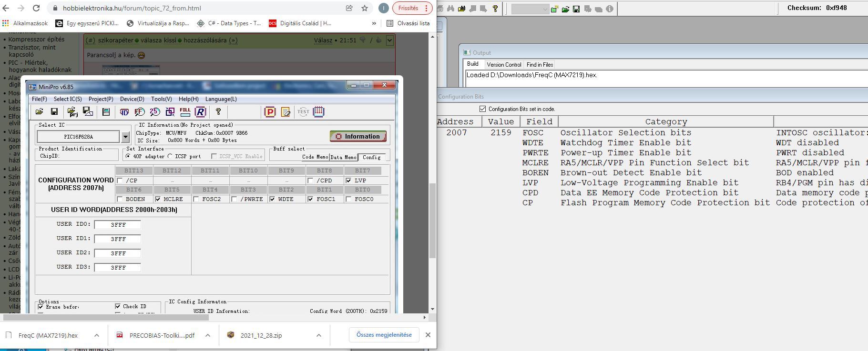Screen dimensions: 868x351
Task: Click MiniPro's question mark help icon
Action: [x=218, y=112]
